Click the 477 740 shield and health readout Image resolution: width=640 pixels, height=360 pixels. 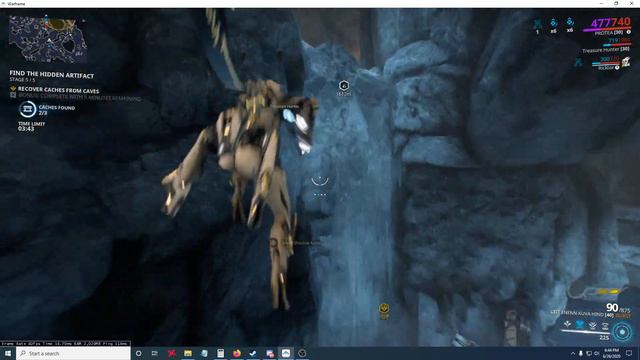(x=611, y=22)
